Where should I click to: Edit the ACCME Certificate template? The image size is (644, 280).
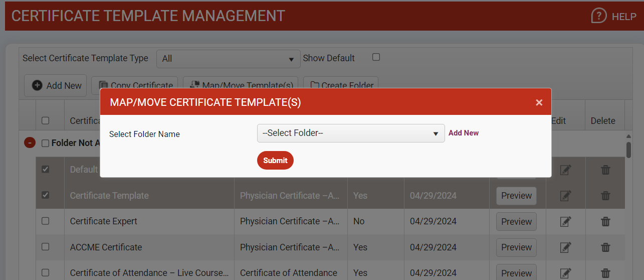565,247
